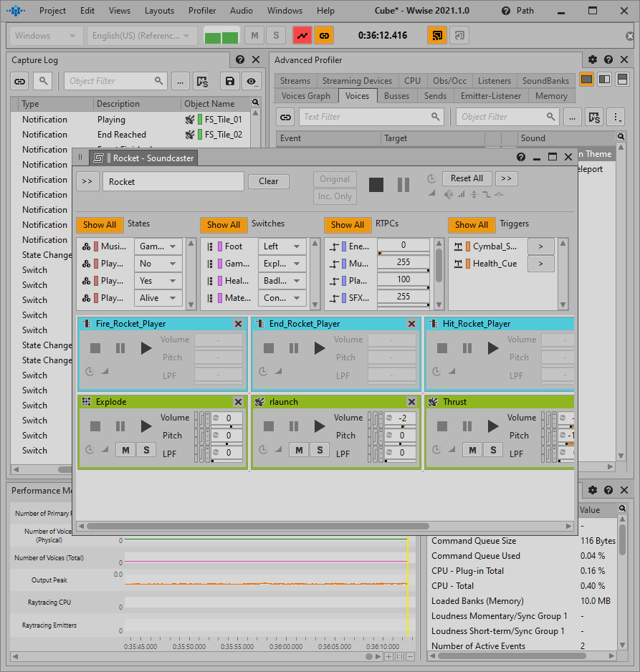Switch to the Busses tab

pos(396,96)
